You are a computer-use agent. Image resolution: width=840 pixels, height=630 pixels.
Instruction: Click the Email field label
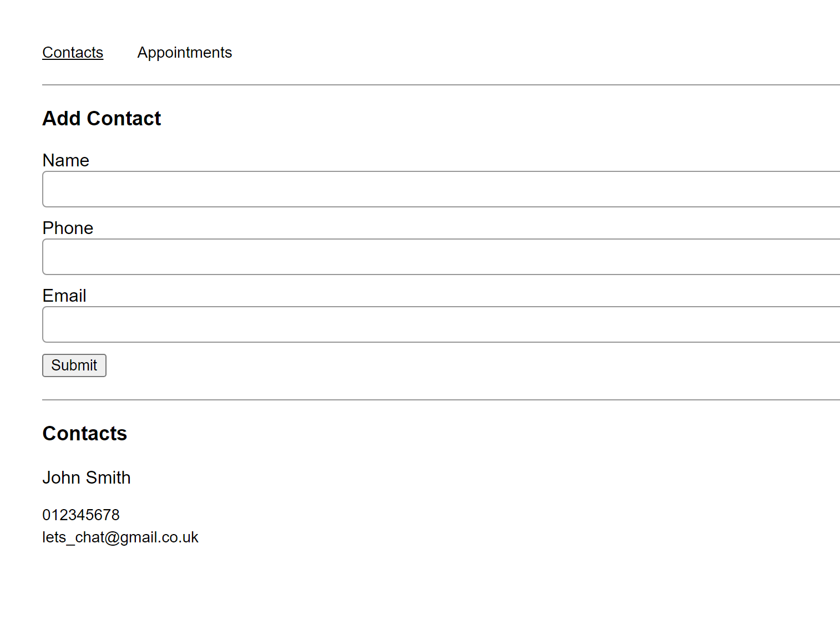[x=64, y=296]
